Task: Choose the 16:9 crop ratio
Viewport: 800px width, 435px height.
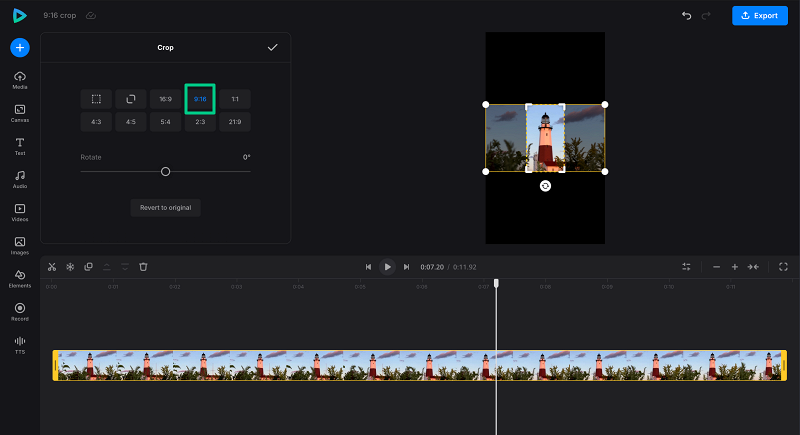Action: pyautogui.click(x=165, y=99)
